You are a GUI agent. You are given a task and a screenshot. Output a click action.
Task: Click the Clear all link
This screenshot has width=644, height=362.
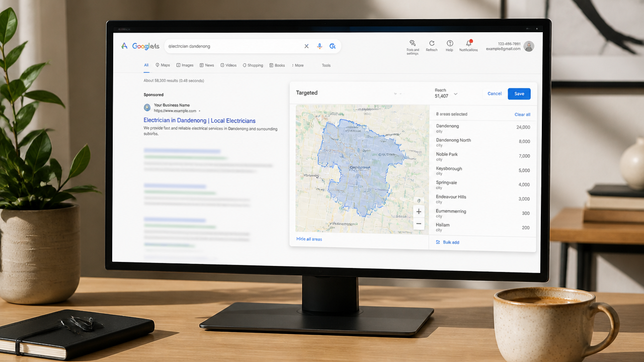click(522, 115)
